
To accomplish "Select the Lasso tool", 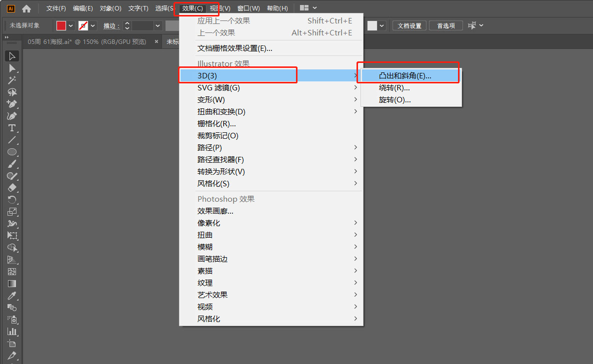I will (x=11, y=92).
